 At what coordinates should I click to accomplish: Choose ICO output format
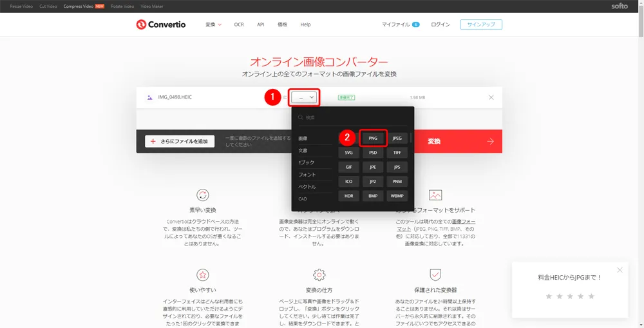coord(348,181)
